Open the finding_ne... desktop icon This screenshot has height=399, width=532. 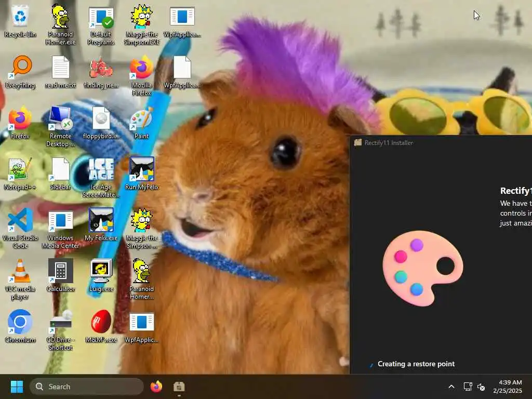pos(101,72)
